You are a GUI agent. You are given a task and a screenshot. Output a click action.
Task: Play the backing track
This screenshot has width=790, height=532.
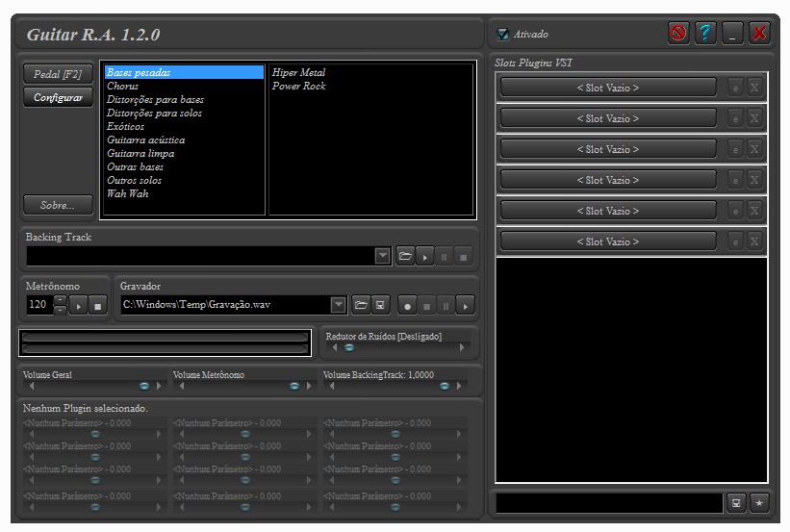tap(424, 256)
